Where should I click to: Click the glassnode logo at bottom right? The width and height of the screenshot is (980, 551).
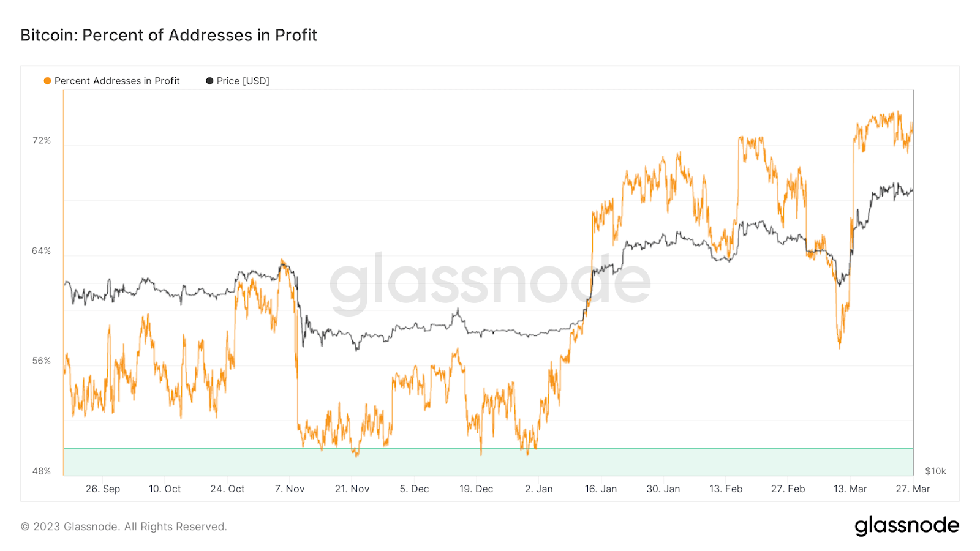click(907, 526)
